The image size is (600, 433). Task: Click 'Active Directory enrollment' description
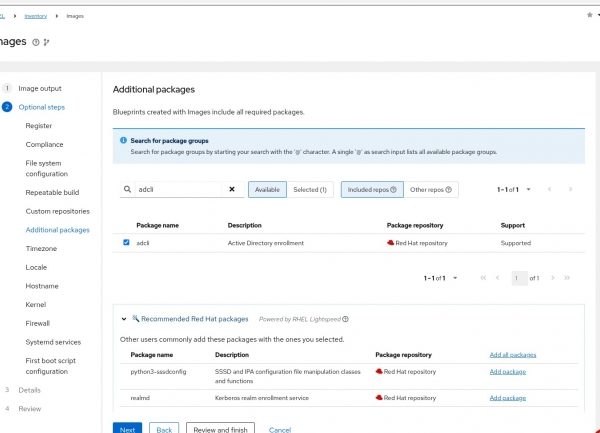pyautogui.click(x=266, y=243)
